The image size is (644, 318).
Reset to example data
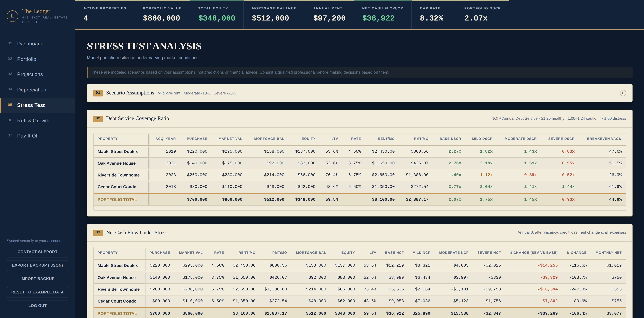click(x=38, y=292)
